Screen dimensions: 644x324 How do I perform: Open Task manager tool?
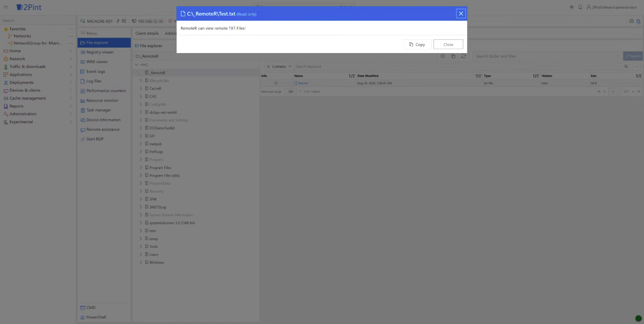(x=104, y=110)
